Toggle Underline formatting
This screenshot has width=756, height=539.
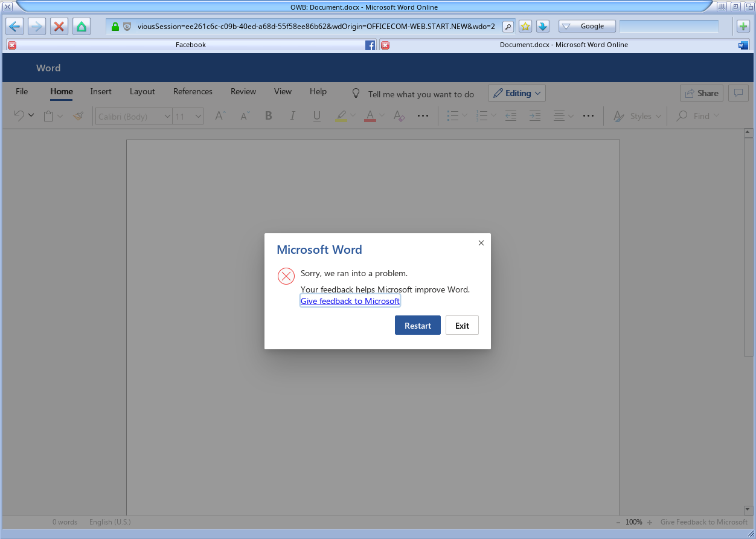click(x=317, y=116)
